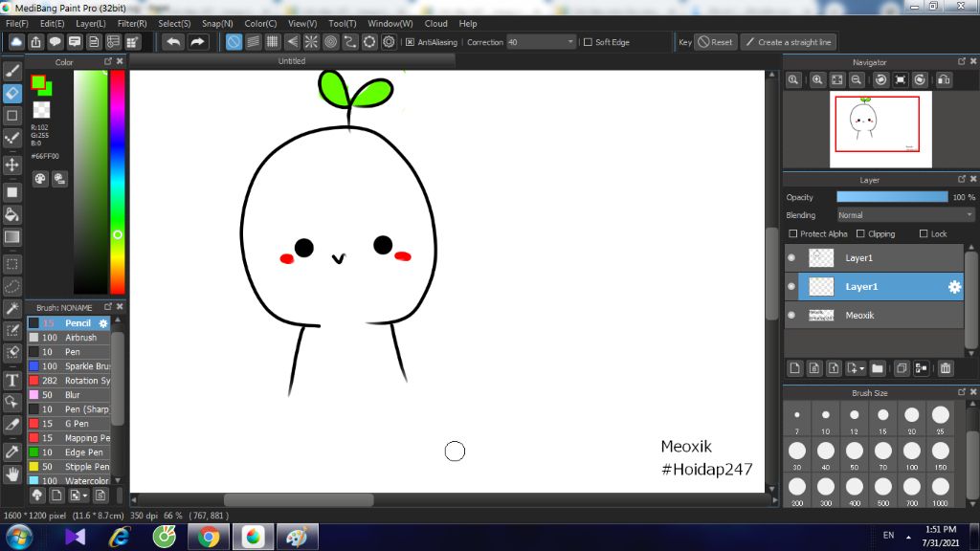Select the transparent color swatch
This screenshot has height=551, width=980.
tap(41, 110)
